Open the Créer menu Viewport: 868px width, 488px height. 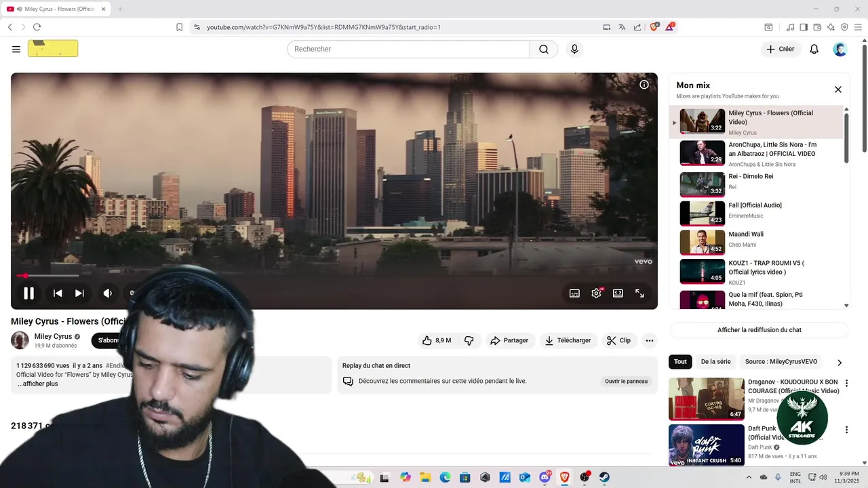(781, 49)
